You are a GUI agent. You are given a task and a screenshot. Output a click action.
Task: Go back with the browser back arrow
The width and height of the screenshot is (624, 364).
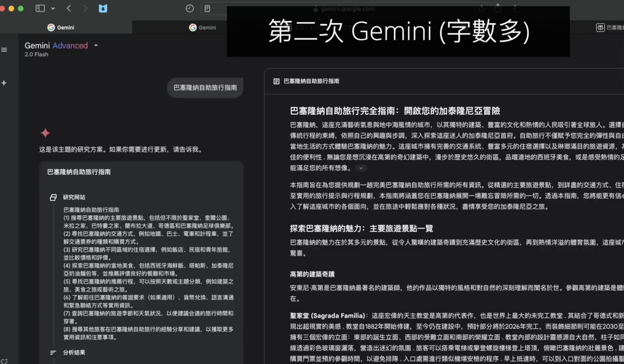69,8
